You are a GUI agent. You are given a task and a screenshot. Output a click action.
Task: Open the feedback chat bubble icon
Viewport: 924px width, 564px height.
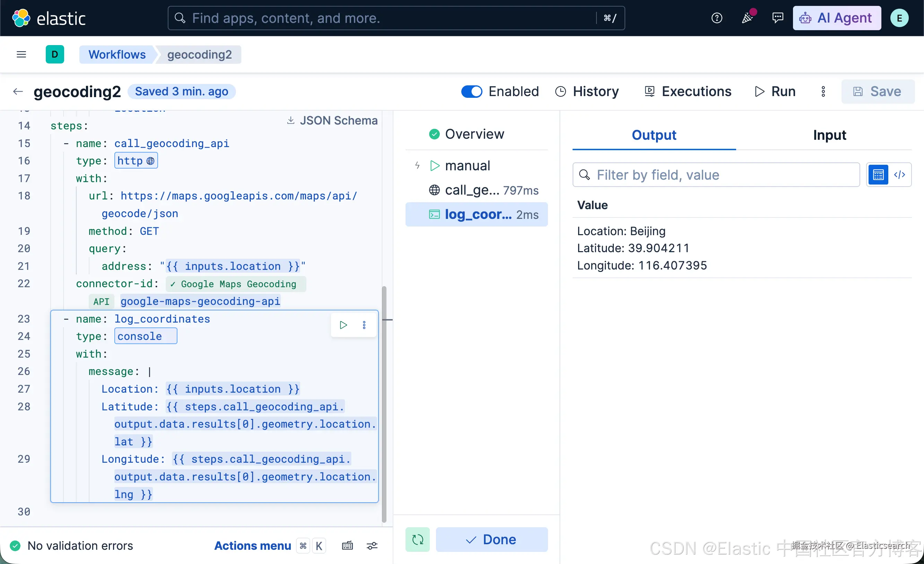[x=778, y=18]
